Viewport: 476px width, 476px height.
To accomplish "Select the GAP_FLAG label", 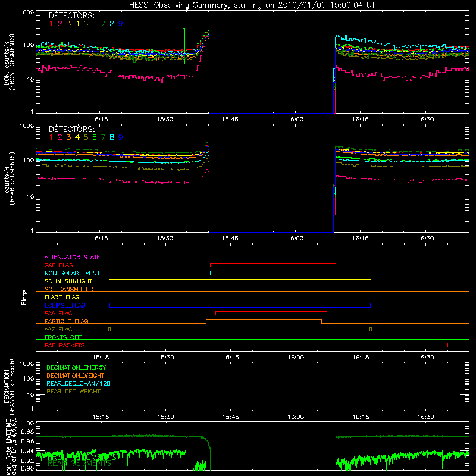I will click(x=58, y=265).
